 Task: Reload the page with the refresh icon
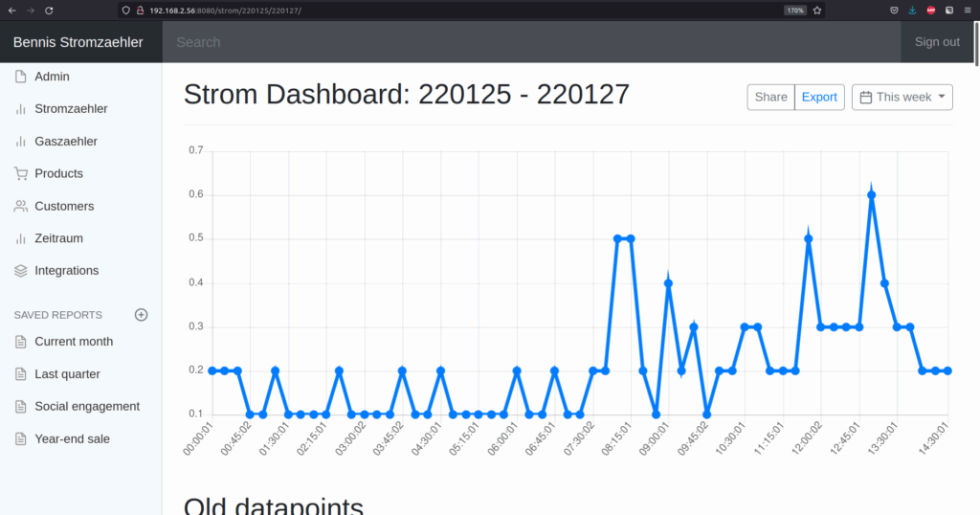click(49, 10)
